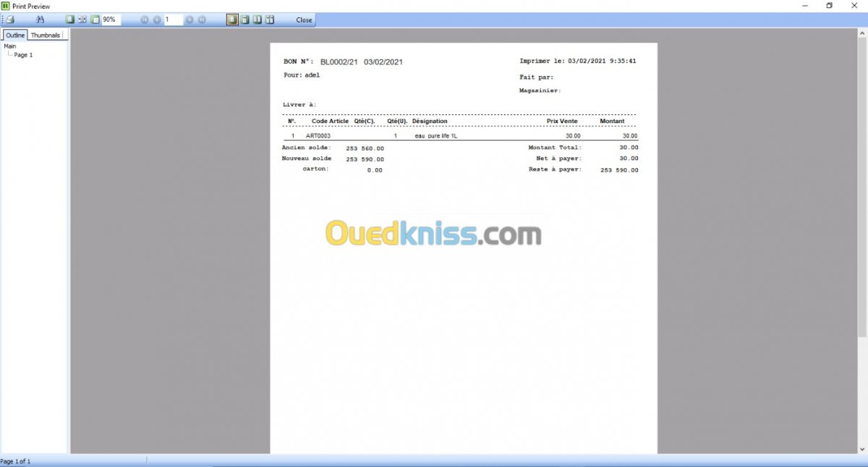Select Main in the outline tree
The width and height of the screenshot is (868, 467).
(10, 46)
